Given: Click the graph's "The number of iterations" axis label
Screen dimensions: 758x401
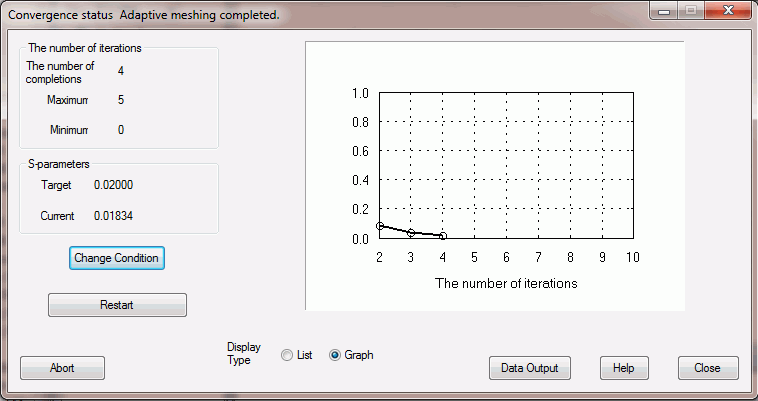Looking at the screenshot, I should click(506, 283).
